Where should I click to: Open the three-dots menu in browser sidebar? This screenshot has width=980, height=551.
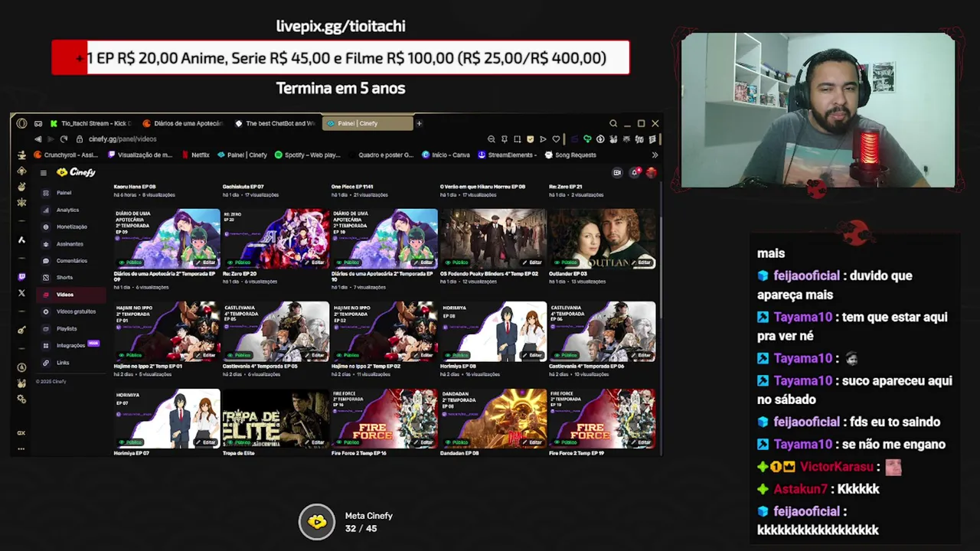21,448
